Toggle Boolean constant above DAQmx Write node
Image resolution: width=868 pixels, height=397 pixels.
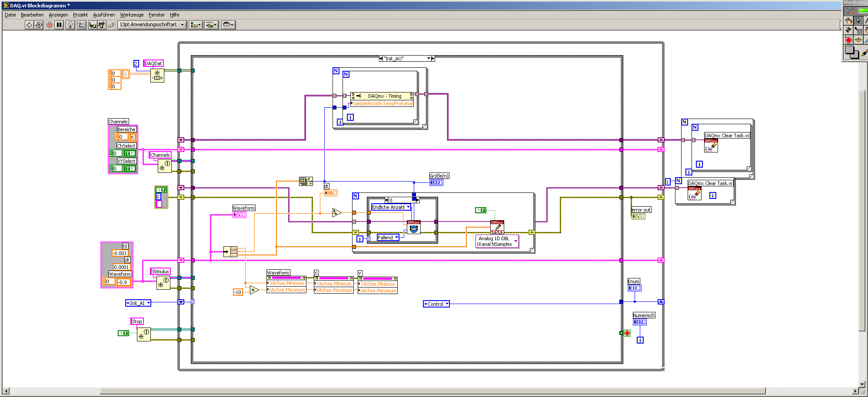tap(480, 210)
